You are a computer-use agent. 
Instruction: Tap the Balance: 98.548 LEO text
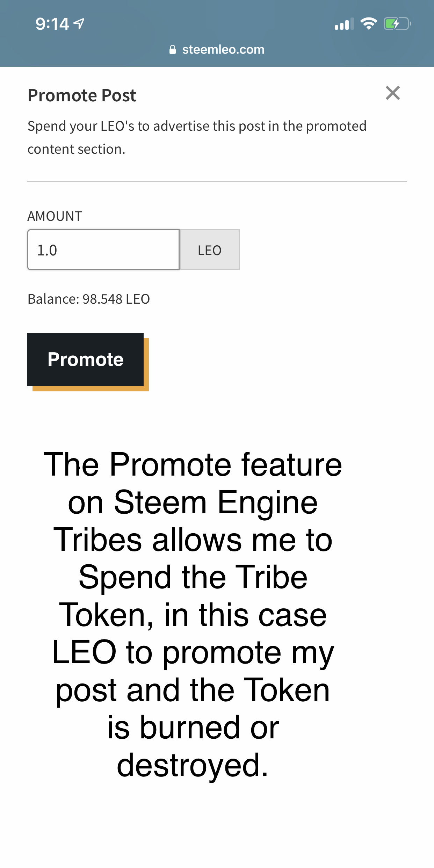pyautogui.click(x=89, y=299)
